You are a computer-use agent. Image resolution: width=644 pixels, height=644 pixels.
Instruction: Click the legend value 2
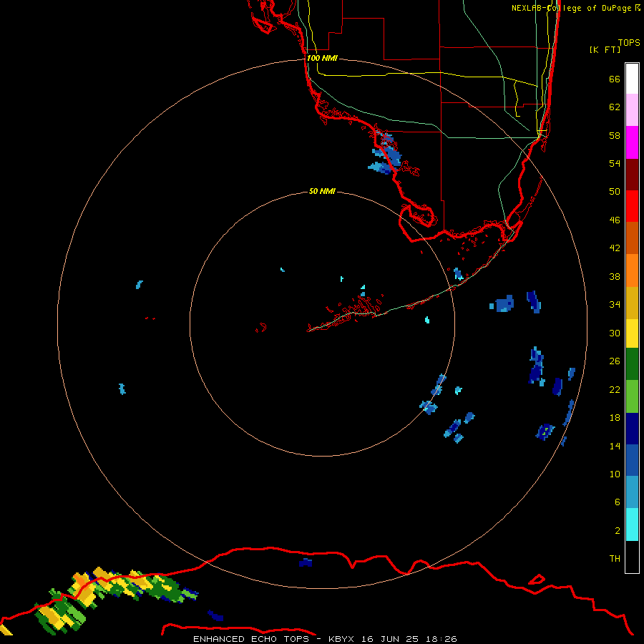pyautogui.click(x=618, y=531)
